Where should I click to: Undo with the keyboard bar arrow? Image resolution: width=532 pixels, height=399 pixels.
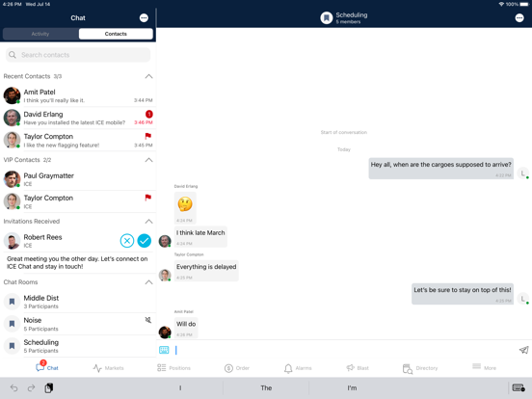coord(13,387)
